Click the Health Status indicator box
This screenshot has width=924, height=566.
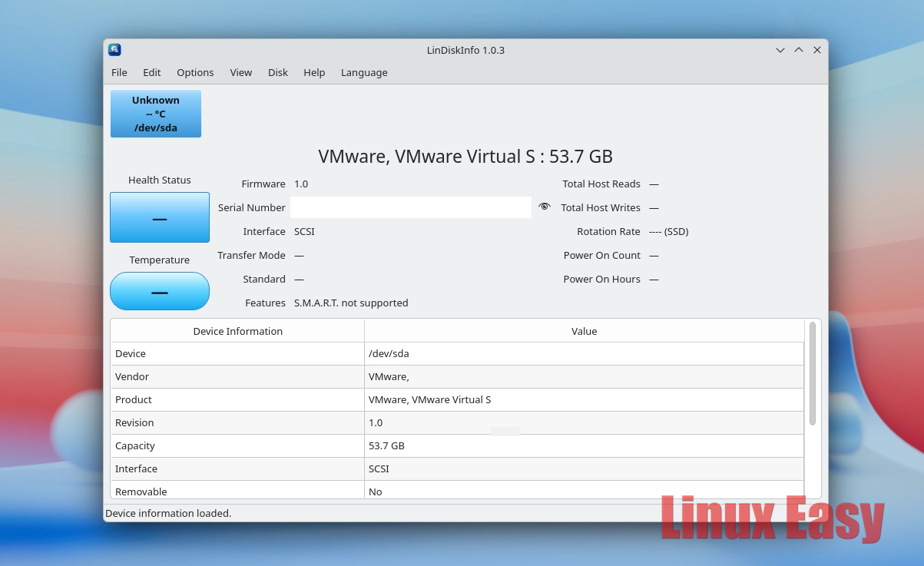pos(160,217)
